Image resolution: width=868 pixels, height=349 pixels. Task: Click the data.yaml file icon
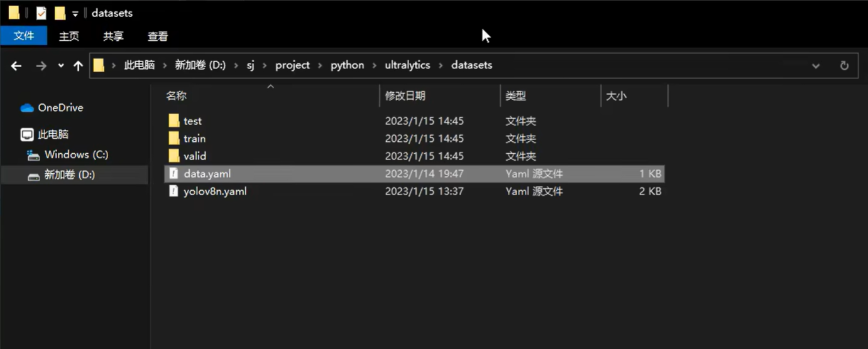pyautogui.click(x=174, y=173)
